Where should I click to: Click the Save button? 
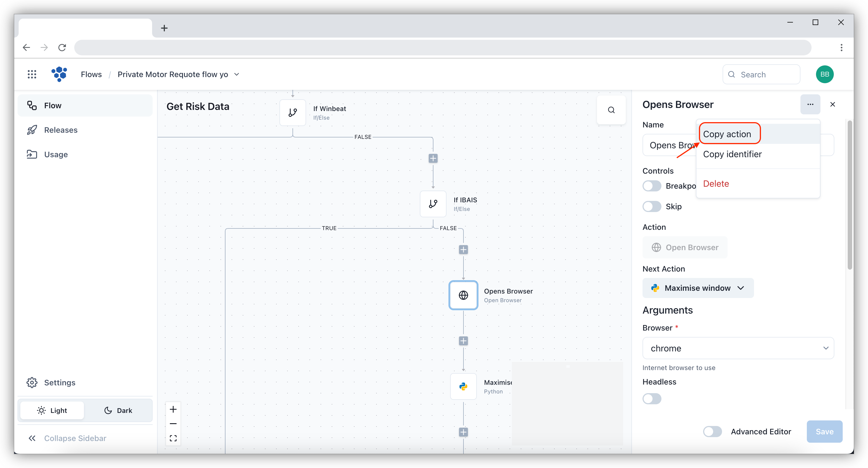pyautogui.click(x=824, y=431)
